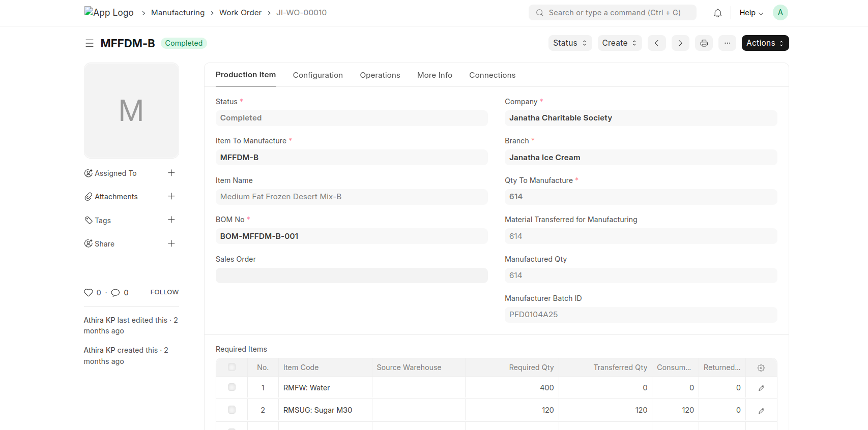Go to next work order record
The width and height of the screenshot is (868, 430).
pos(680,43)
